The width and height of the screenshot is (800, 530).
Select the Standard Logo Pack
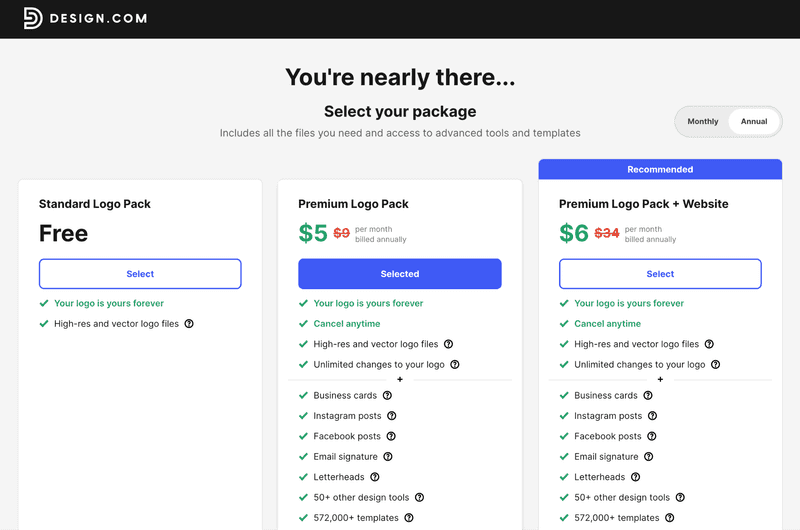pos(140,274)
